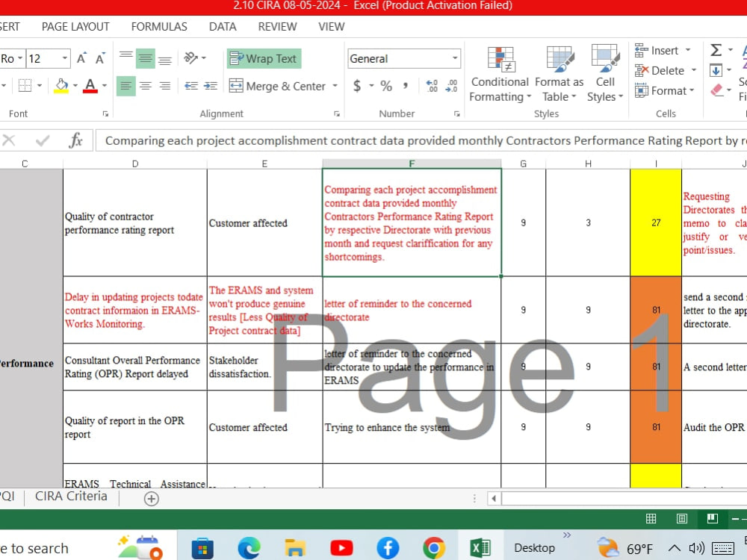This screenshot has width=747, height=560.
Task: Toggle Middle Align vertical alignment
Action: click(146, 58)
